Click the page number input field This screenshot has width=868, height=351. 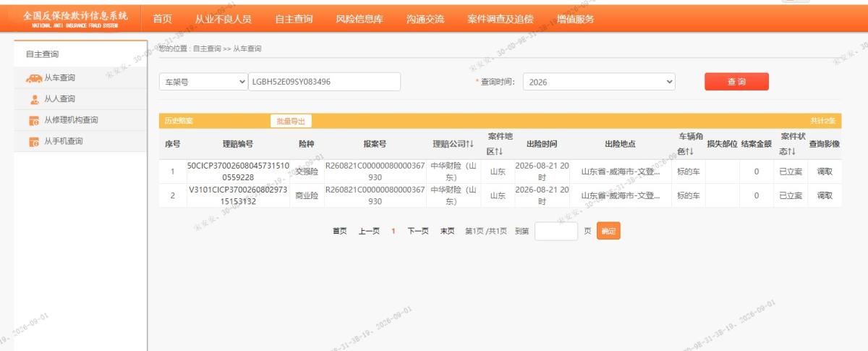(x=556, y=231)
